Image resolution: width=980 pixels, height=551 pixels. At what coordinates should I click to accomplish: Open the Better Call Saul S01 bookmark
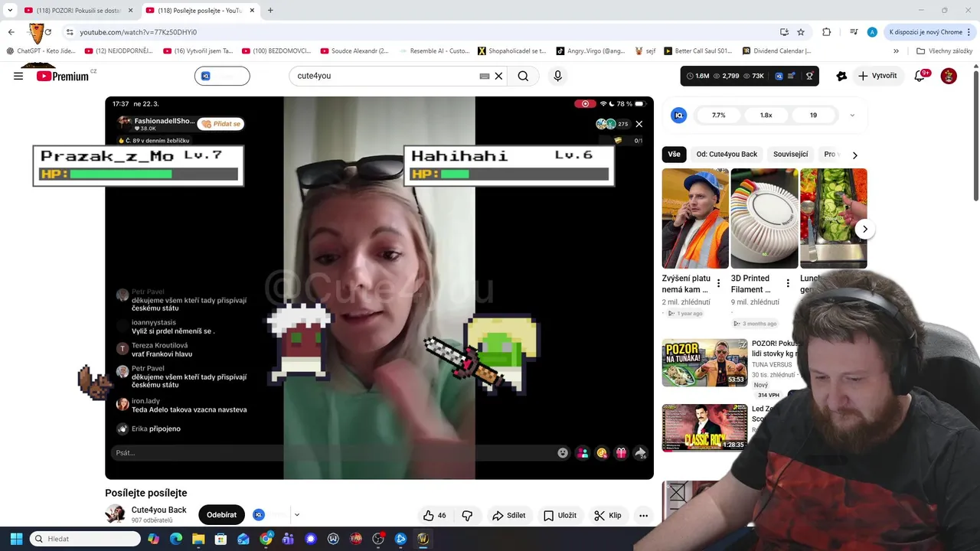pos(698,51)
